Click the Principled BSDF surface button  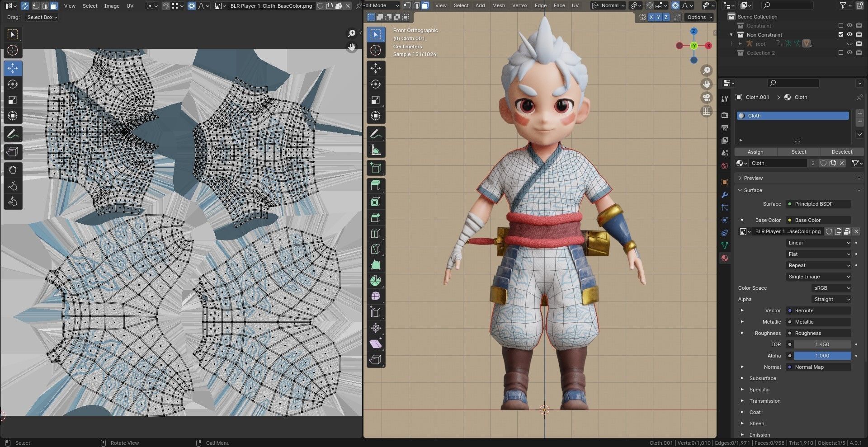[819, 204]
